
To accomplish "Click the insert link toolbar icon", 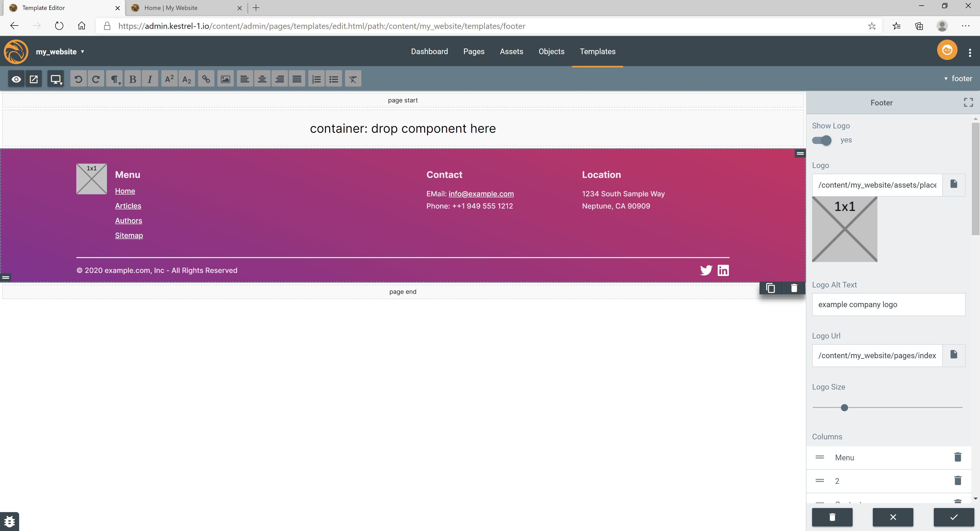I will click(x=206, y=79).
